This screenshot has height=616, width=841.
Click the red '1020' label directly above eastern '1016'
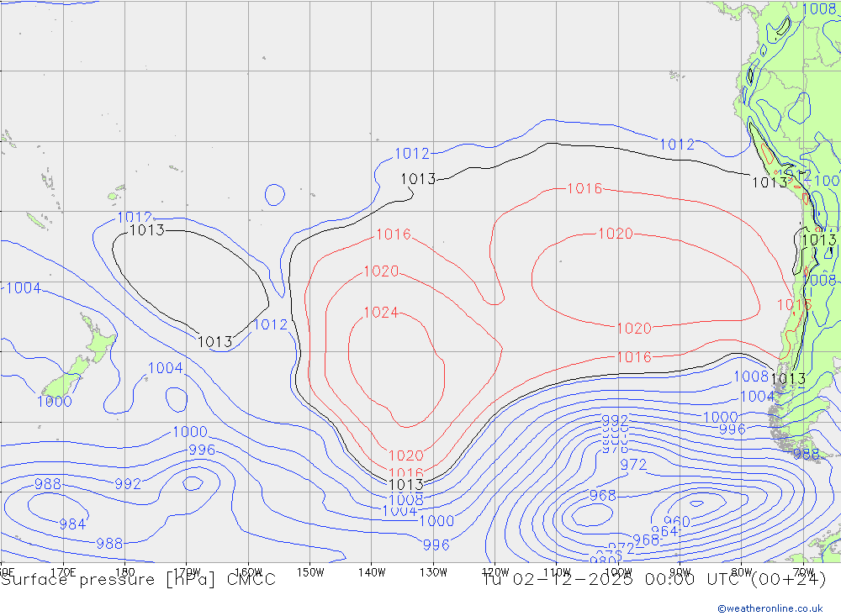634,328
